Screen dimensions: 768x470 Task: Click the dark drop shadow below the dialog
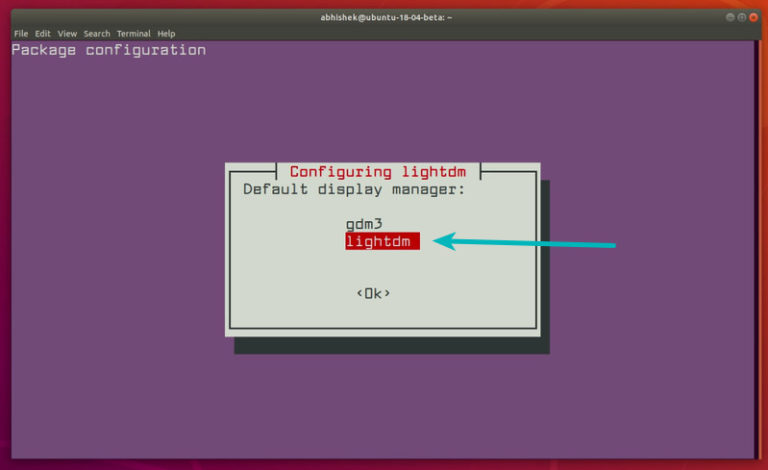coord(390,346)
